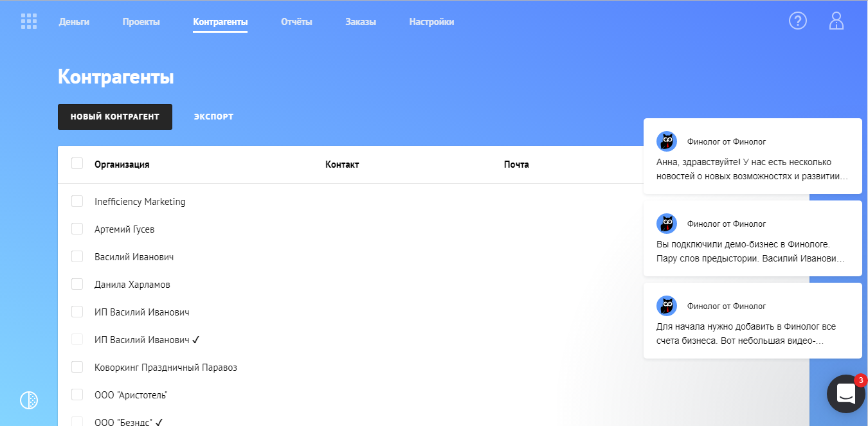Open the user profile icon

[836, 21]
